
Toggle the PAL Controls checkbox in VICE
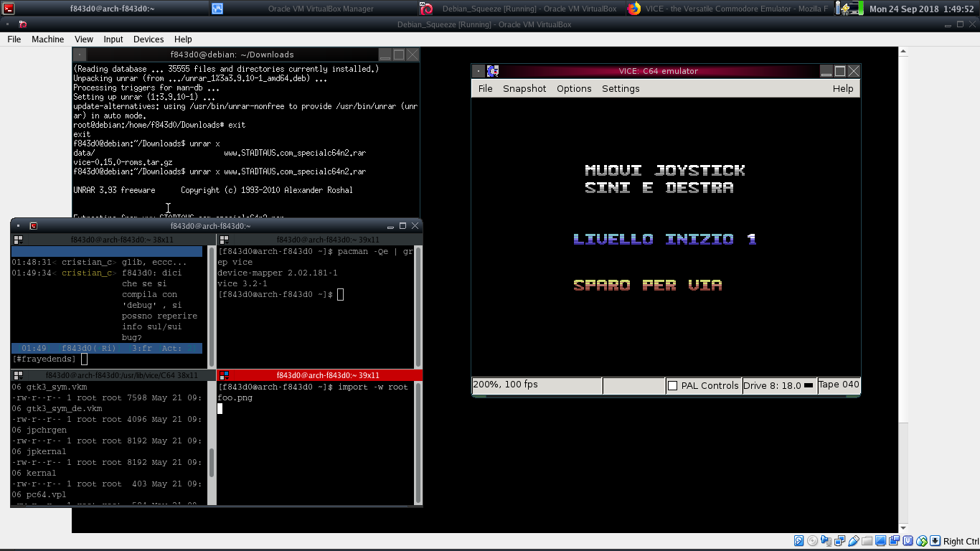672,386
